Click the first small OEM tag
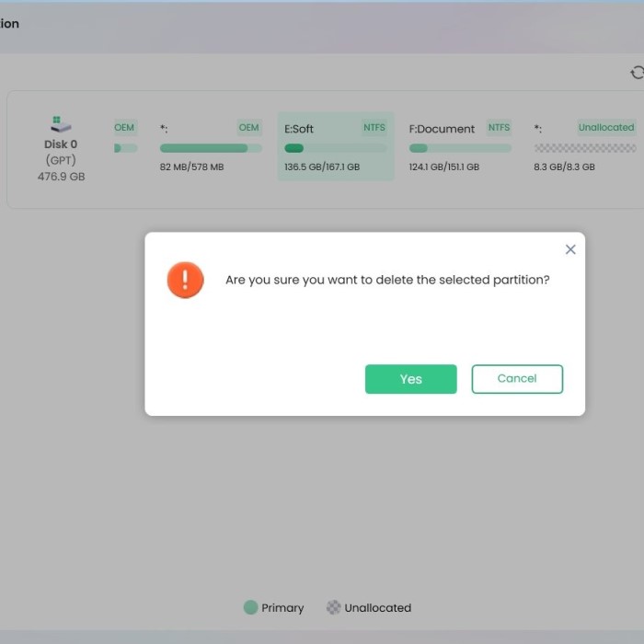The height and width of the screenshot is (644, 644). (124, 127)
